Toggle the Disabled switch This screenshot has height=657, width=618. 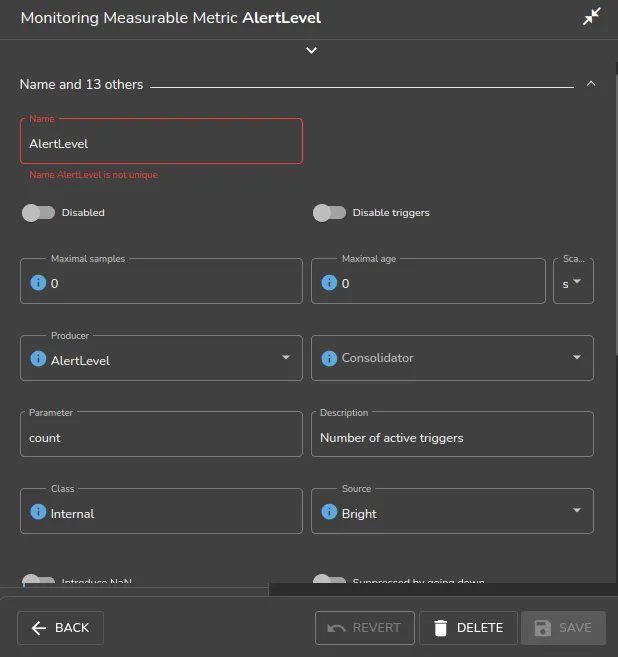click(x=38, y=213)
